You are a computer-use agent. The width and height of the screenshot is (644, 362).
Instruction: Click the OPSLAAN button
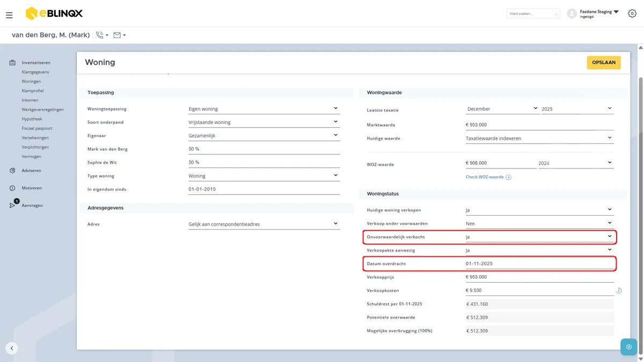tap(604, 62)
